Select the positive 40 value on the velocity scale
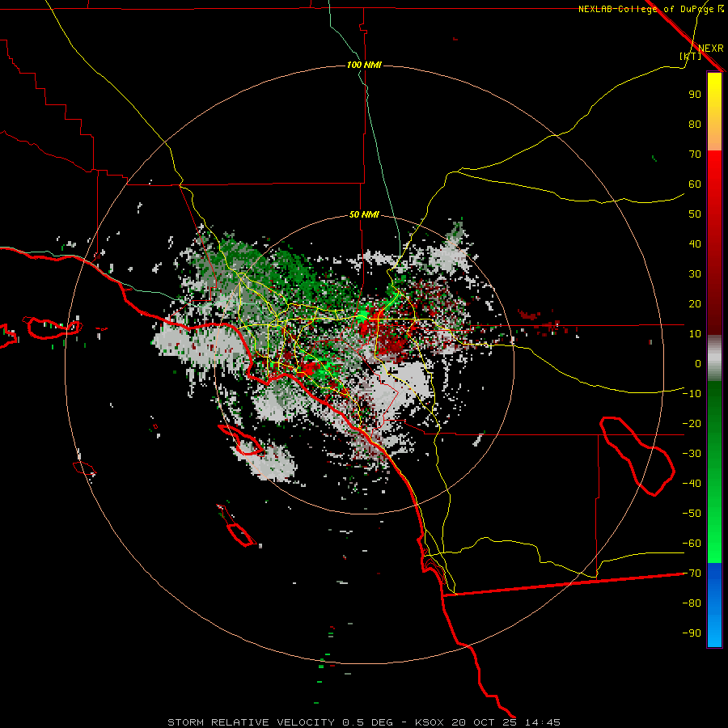Viewport: 728px width, 728px height. click(695, 243)
